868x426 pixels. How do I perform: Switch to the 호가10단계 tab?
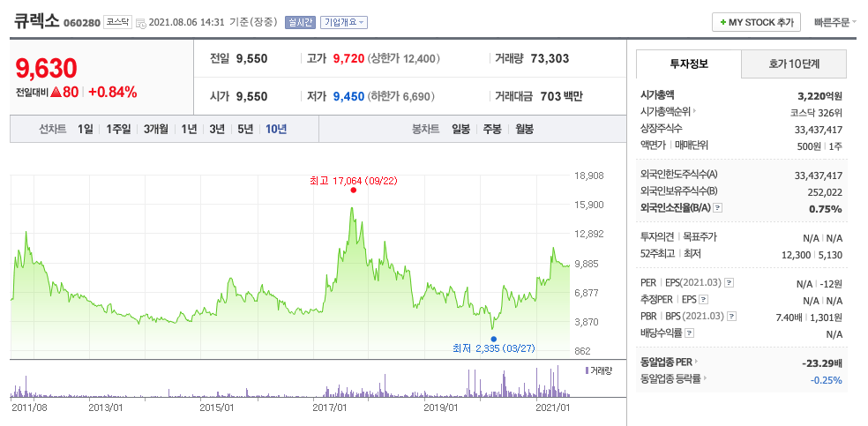794,64
